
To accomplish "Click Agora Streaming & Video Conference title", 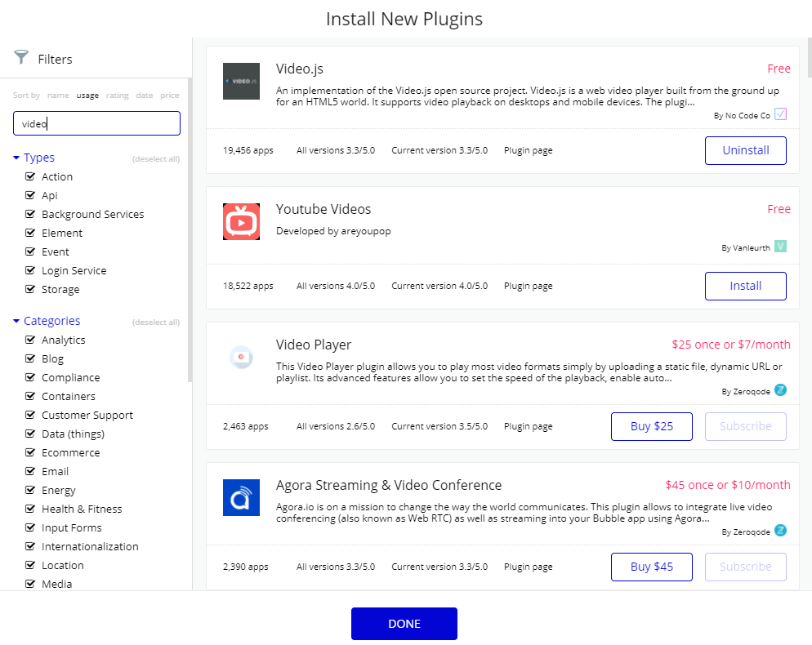I will tap(389, 485).
